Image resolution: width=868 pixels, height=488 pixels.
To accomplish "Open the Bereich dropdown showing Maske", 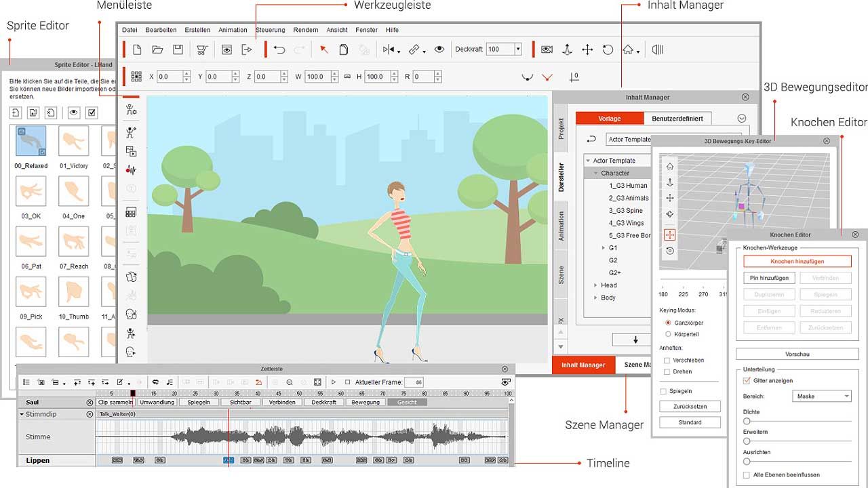I will point(821,396).
